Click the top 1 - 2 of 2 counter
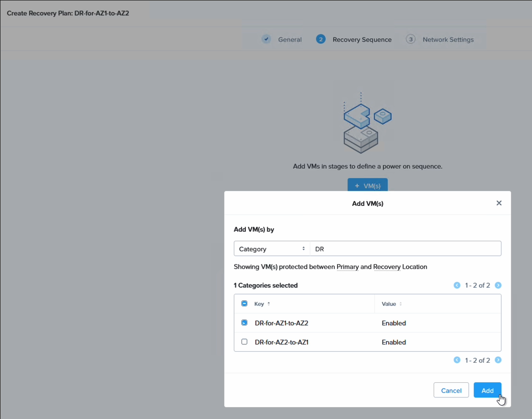 click(x=478, y=285)
